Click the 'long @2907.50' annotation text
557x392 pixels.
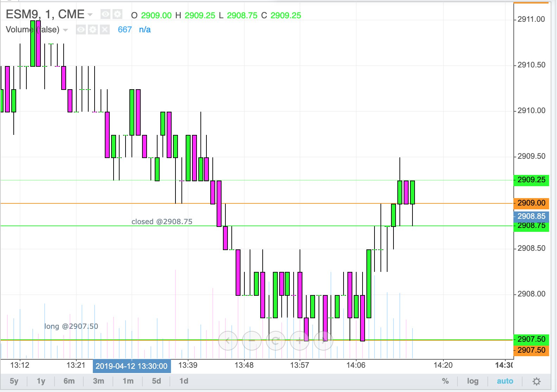tap(71, 326)
